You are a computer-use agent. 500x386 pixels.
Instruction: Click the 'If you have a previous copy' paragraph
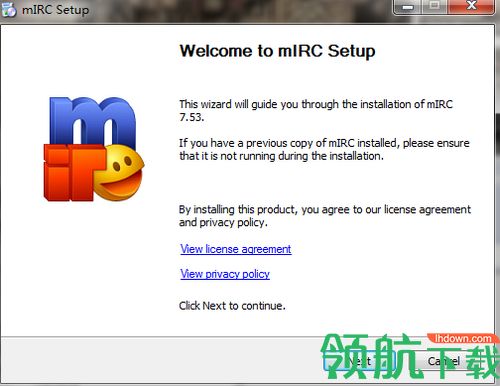(x=324, y=150)
